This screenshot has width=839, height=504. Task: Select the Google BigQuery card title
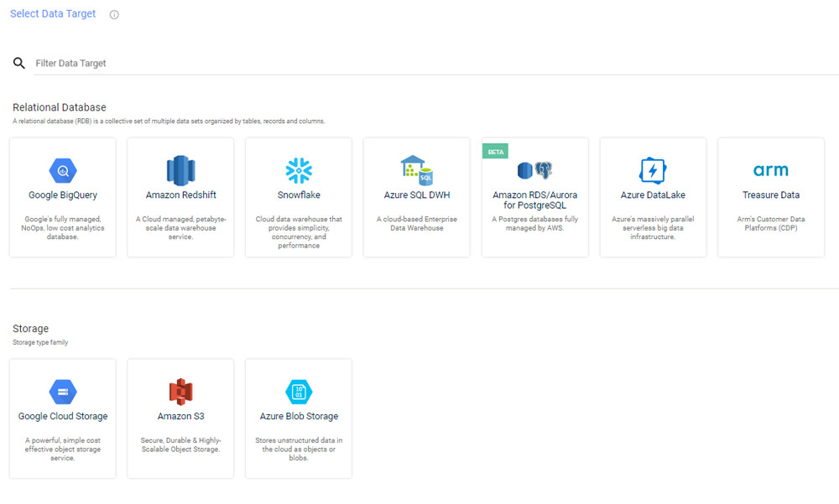(63, 195)
